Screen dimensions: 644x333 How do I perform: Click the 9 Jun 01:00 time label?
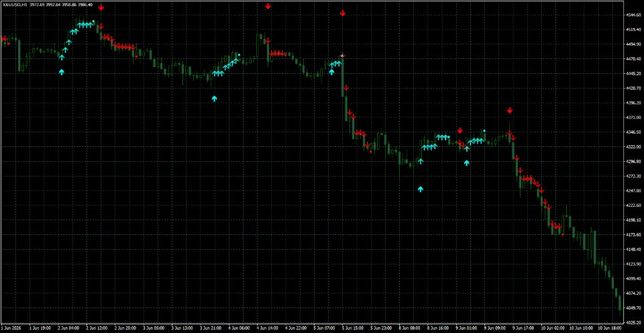[x=467, y=328]
